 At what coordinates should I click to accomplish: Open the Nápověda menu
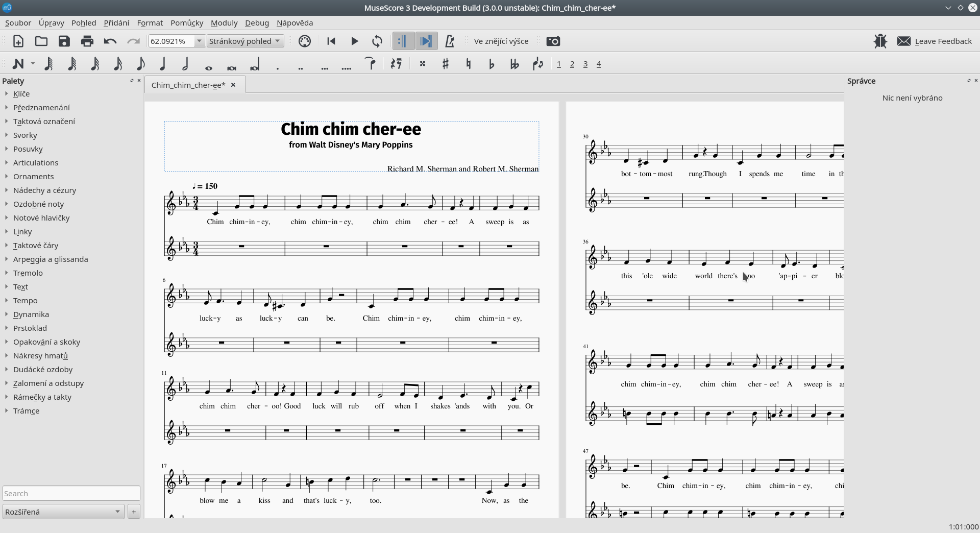tap(295, 23)
